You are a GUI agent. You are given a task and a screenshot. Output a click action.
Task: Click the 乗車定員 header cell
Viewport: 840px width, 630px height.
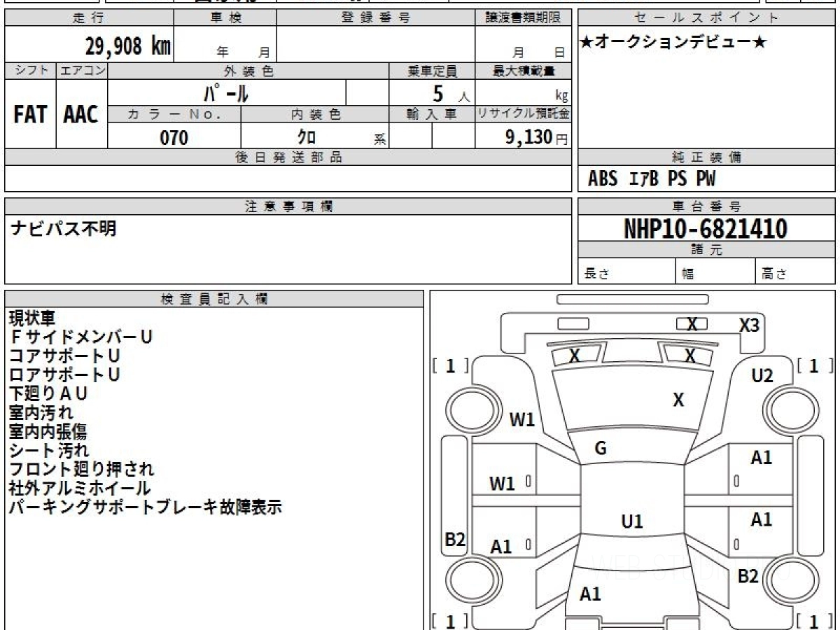(432, 71)
